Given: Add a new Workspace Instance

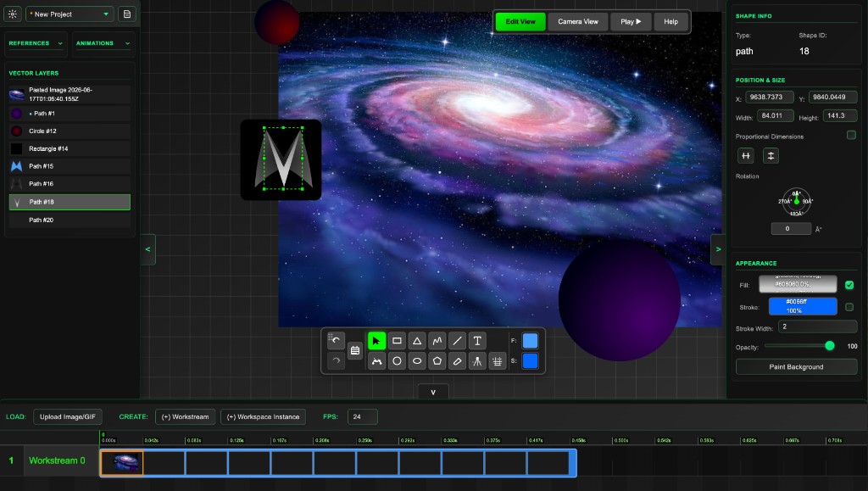Looking at the screenshot, I should pos(264,417).
